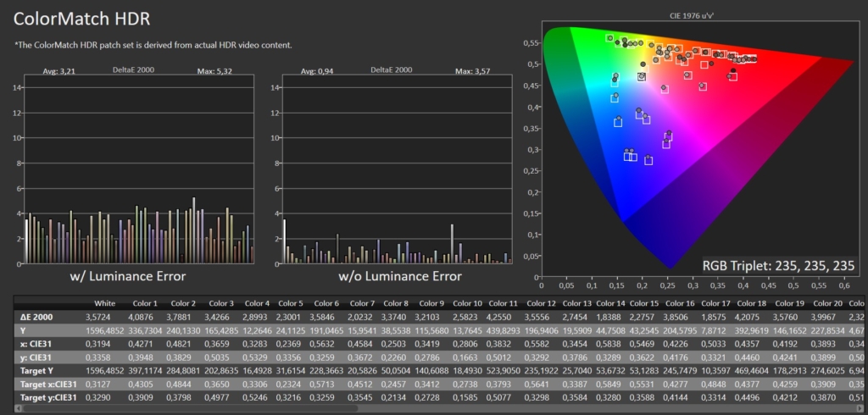Select Color 1 Y value 336,7304

point(145,330)
